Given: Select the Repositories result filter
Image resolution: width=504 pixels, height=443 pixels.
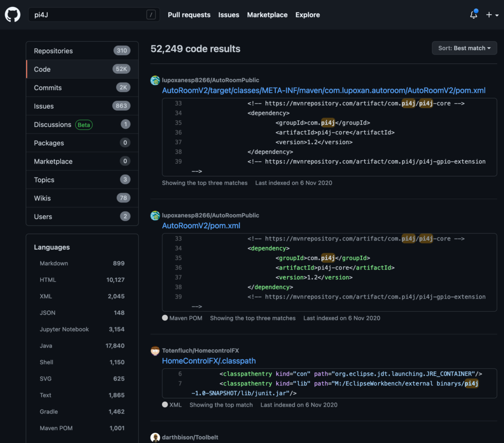Looking at the screenshot, I should (x=82, y=51).
